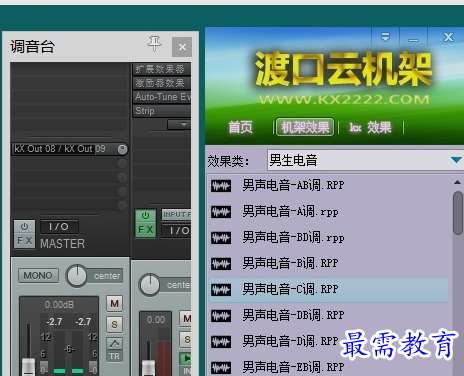Screen dimensions: 464x376
Task: Open the 效果类 男生电音 dropdown
Action: [x=365, y=160]
